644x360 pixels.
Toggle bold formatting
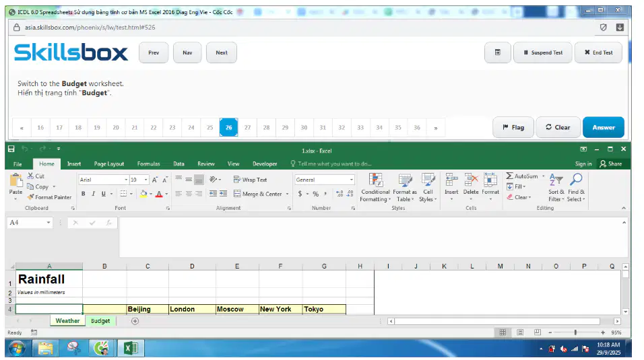[84, 194]
